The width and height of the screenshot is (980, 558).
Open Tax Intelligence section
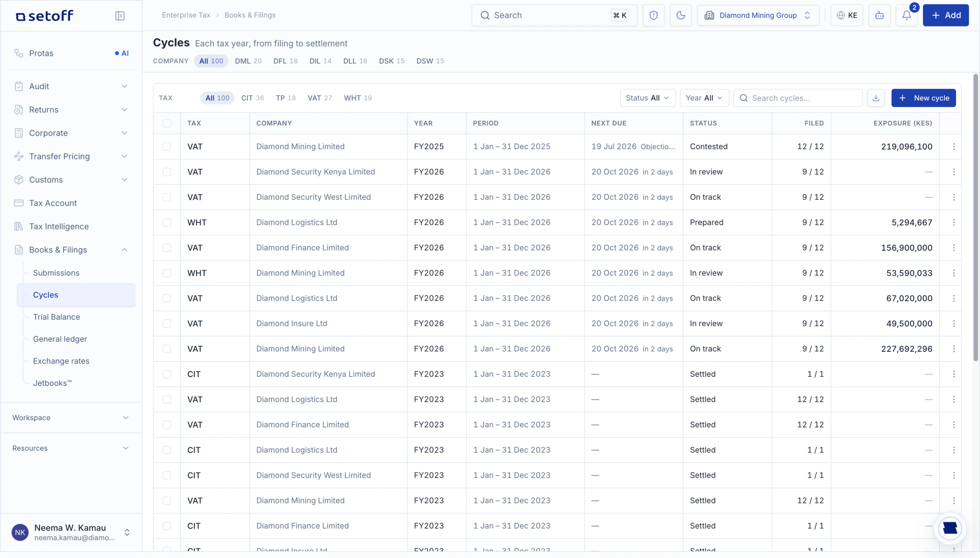coord(71,227)
